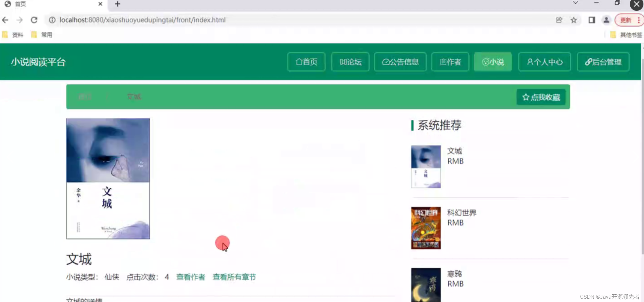The image size is (644, 302).
Task: Open the 论坛 nav item
Action: (x=350, y=62)
